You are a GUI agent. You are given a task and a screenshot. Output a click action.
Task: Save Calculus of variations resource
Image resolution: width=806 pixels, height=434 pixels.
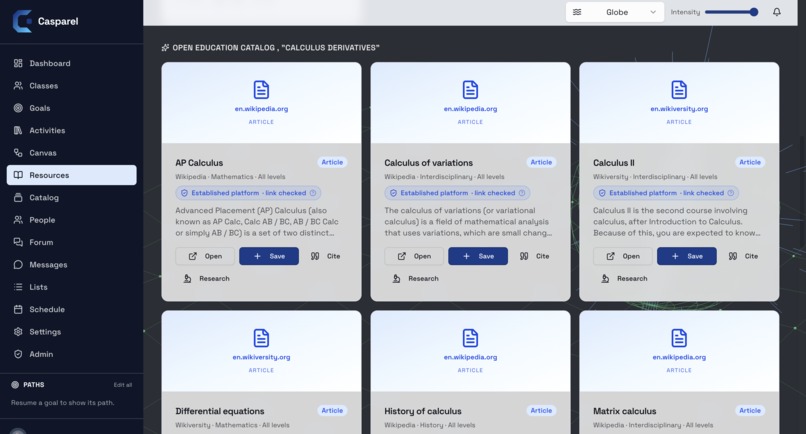478,256
